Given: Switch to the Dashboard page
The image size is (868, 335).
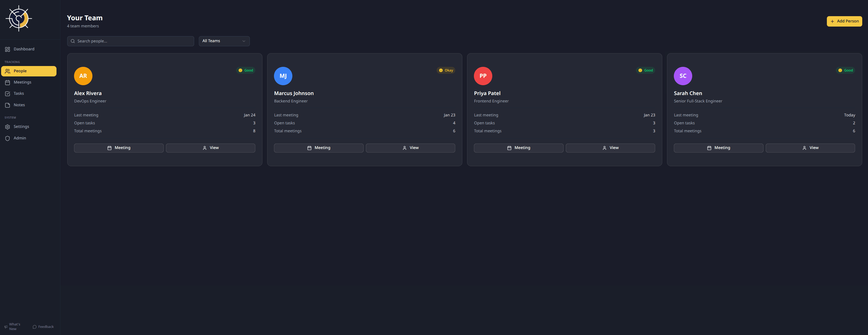Looking at the screenshot, I should [x=24, y=49].
